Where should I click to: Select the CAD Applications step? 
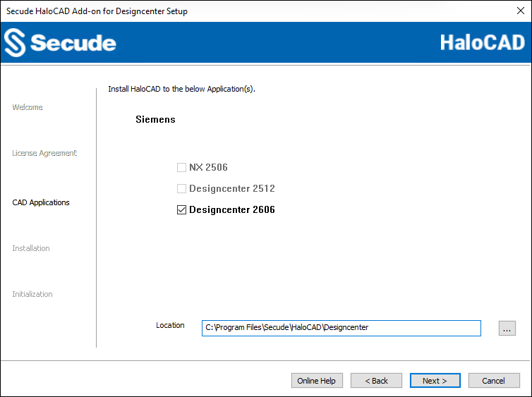coord(41,202)
